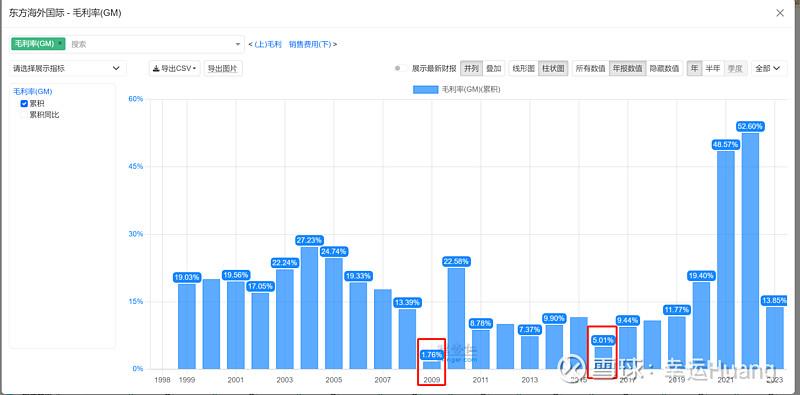Go to previous indicator (上)毛利
Viewport: 800px width, 395px height.
pos(268,44)
